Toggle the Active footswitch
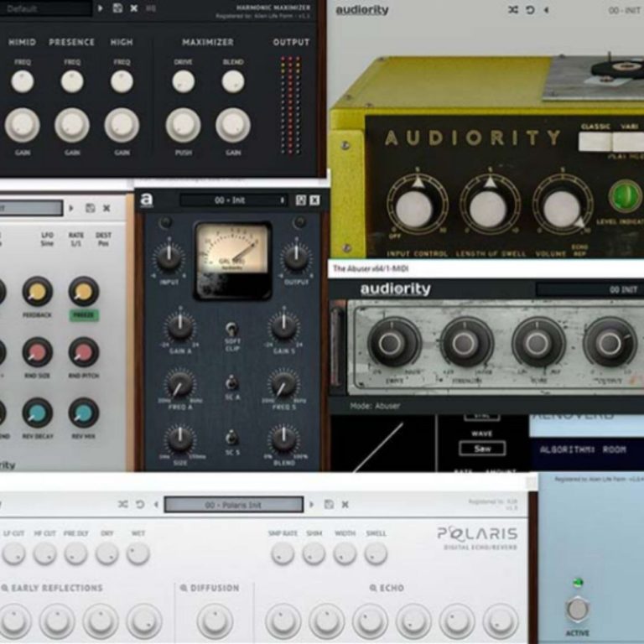 (x=578, y=609)
